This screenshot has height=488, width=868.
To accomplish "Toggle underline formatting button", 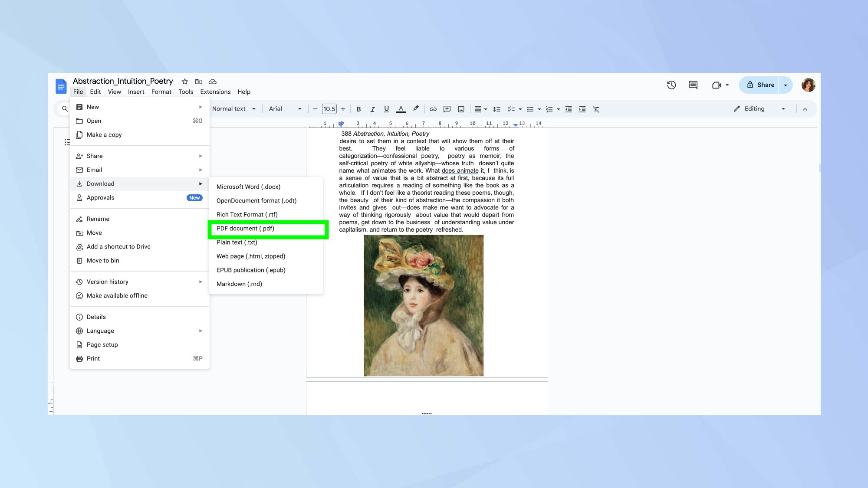I will click(386, 109).
